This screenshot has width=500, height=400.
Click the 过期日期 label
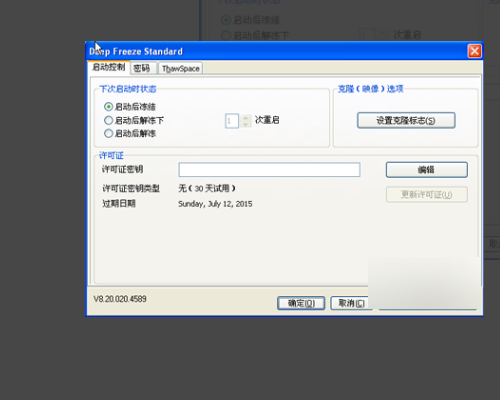pyautogui.click(x=119, y=203)
